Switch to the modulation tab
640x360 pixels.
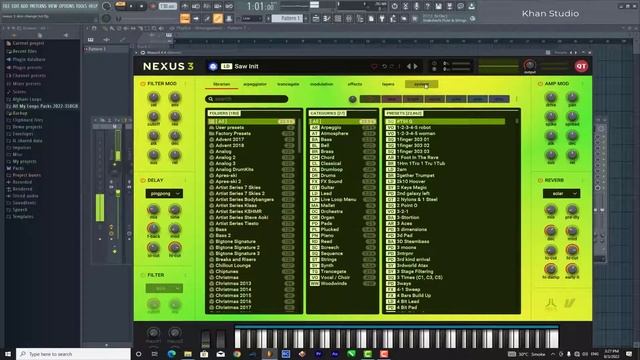[321, 84]
